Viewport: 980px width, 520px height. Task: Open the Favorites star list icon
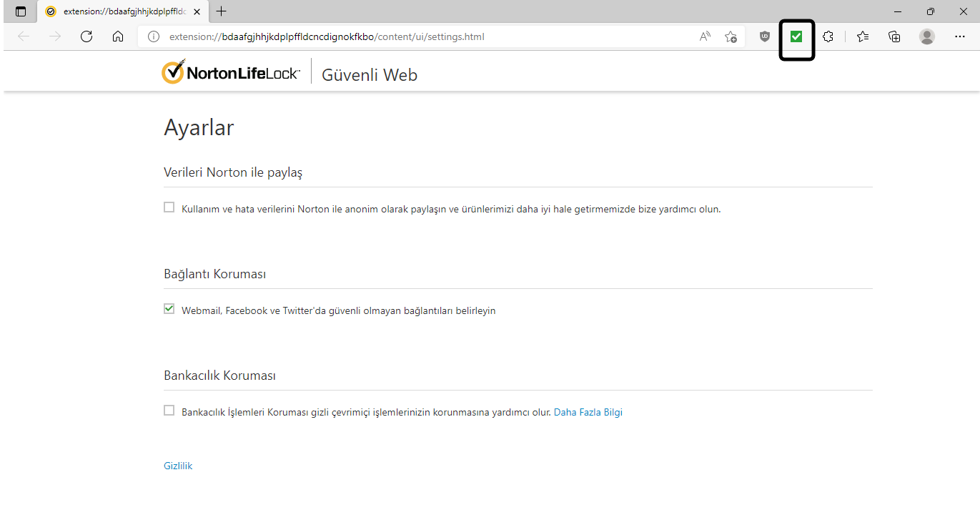863,36
